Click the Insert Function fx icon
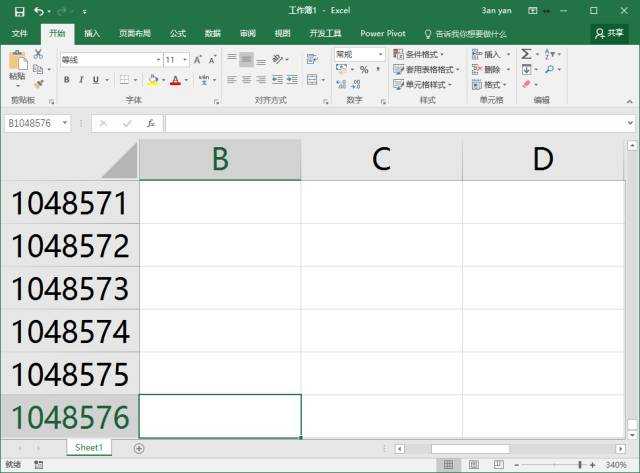This screenshot has width=640, height=473. point(151,123)
